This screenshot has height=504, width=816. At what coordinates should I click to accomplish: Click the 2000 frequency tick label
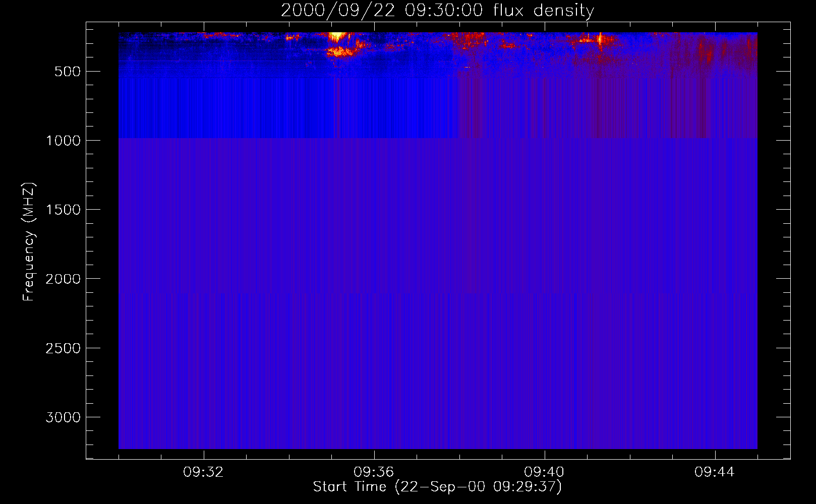(63, 279)
